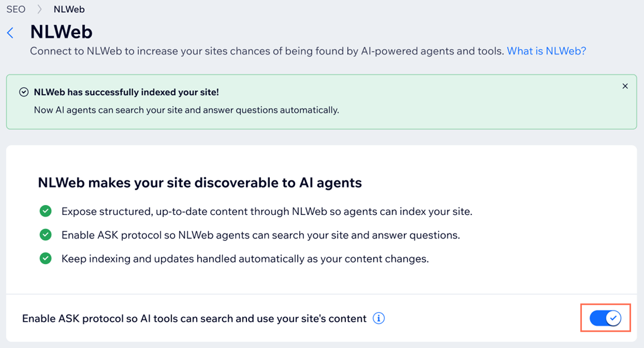Open the info tooltip next to ASK protocol text

pyautogui.click(x=379, y=318)
